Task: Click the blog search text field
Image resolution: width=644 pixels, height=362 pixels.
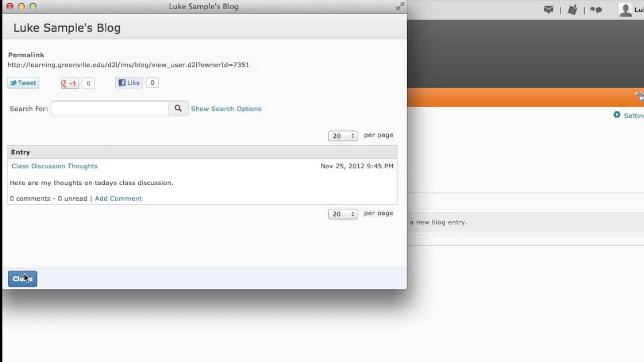Action: point(110,109)
